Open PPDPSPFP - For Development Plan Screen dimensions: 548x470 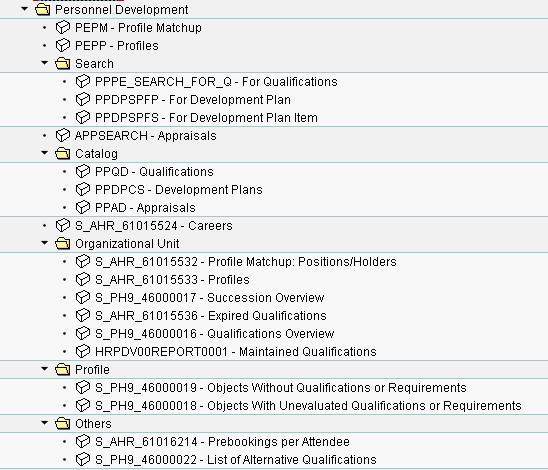click(x=193, y=100)
